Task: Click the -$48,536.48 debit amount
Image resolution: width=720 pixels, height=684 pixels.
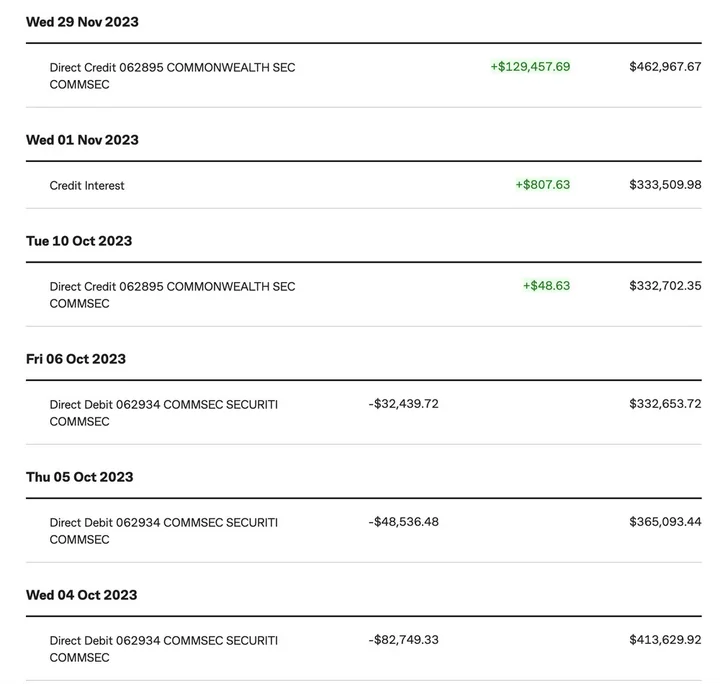Action: point(403,522)
